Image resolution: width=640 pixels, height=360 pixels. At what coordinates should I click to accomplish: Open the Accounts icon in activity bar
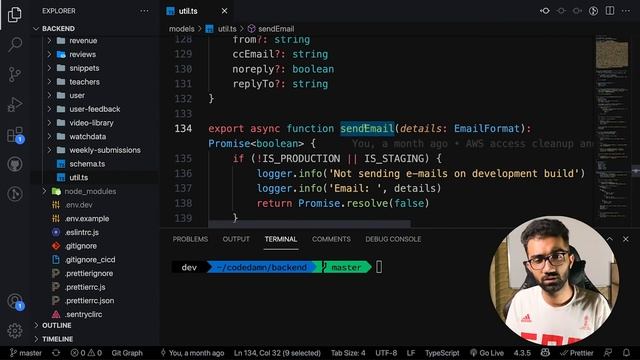pos(16,302)
